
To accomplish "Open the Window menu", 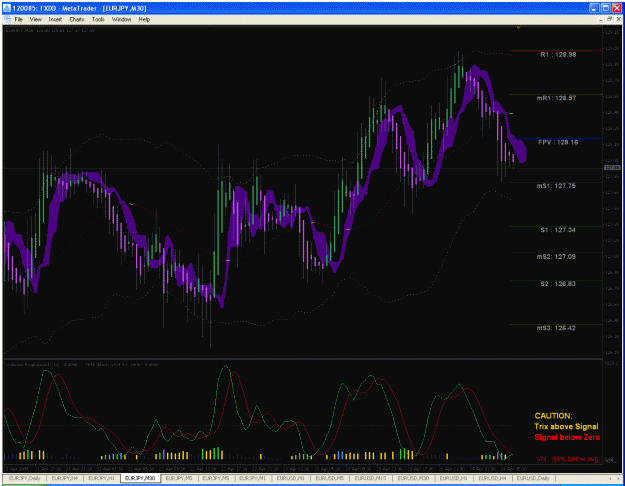I will [121, 19].
